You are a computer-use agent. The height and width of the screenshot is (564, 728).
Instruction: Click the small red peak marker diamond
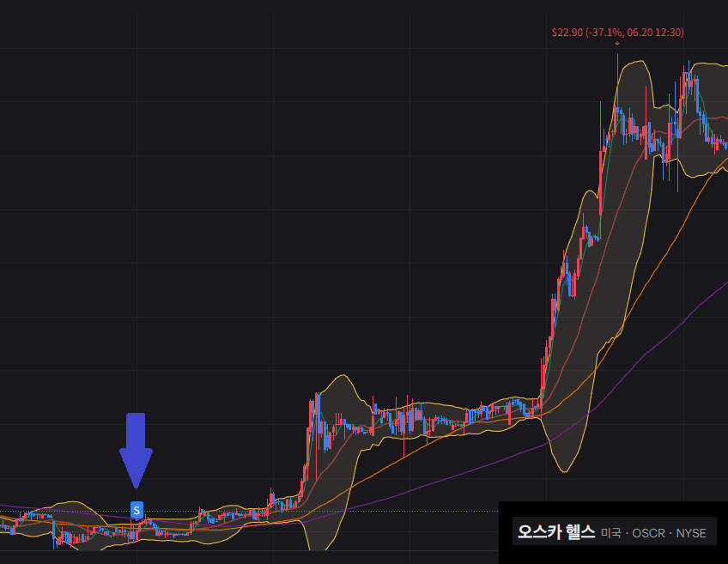[x=617, y=43]
